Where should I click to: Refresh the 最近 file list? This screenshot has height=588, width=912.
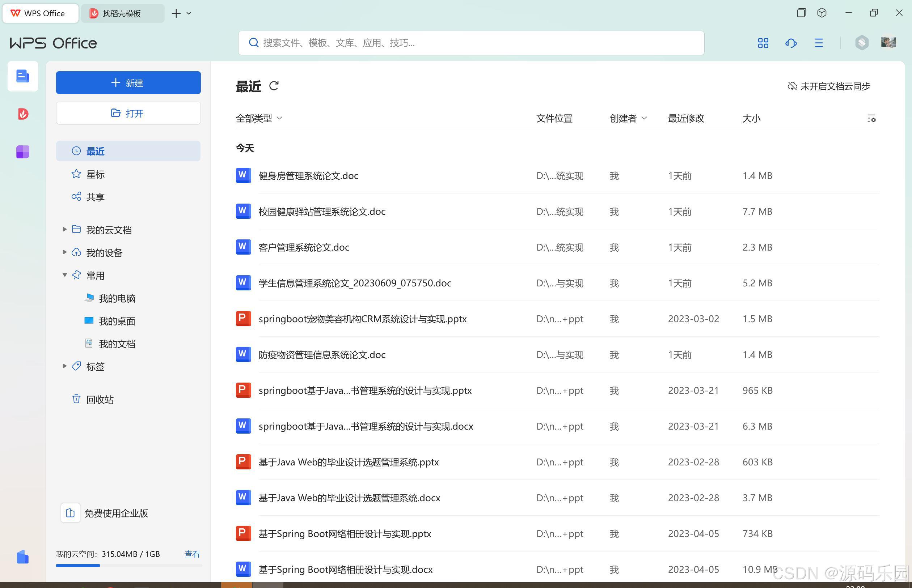(274, 86)
